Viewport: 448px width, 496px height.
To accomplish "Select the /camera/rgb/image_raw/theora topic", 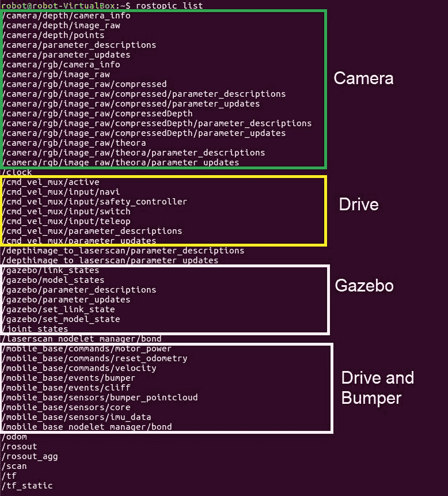I will click(x=74, y=143).
